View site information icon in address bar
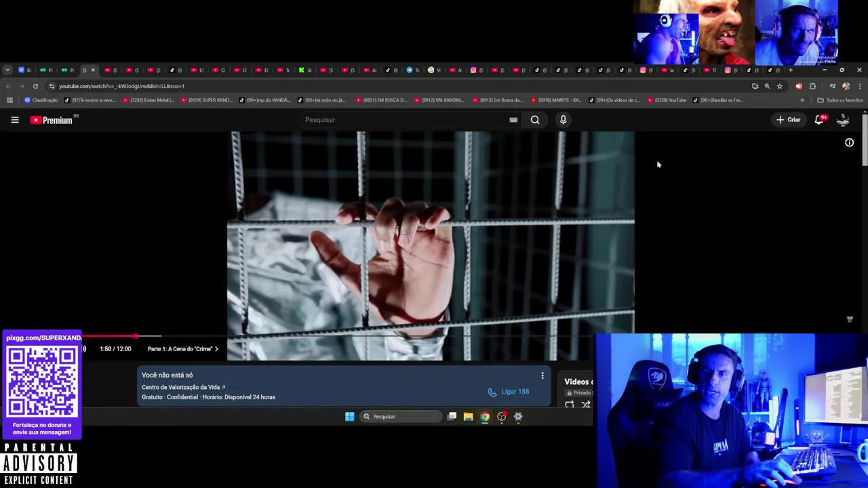 pyautogui.click(x=52, y=86)
